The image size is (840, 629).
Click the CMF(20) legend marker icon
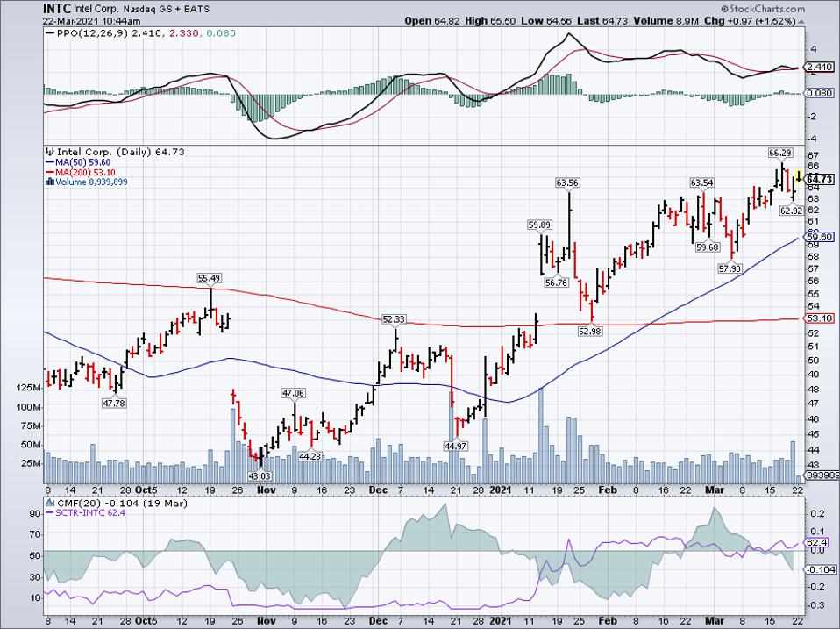point(49,502)
